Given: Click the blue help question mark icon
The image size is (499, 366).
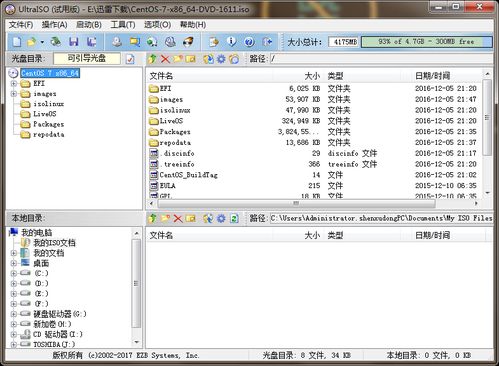Looking at the screenshot, I should pyautogui.click(x=249, y=42).
